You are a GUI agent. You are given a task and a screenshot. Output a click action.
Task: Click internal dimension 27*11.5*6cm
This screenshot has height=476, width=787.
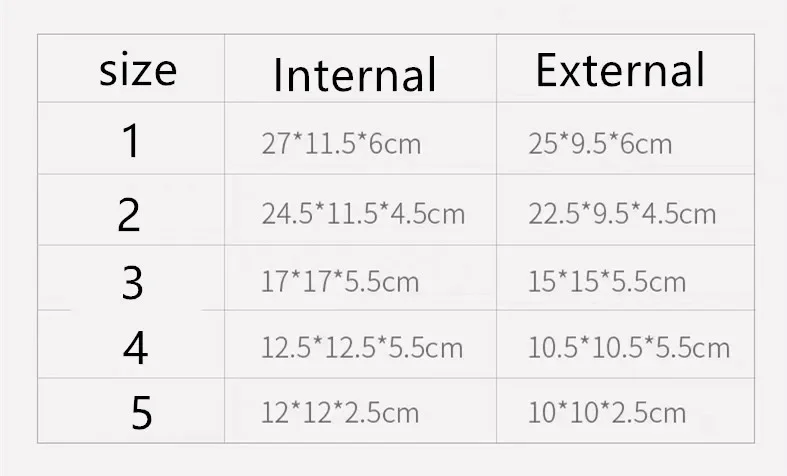click(x=341, y=144)
